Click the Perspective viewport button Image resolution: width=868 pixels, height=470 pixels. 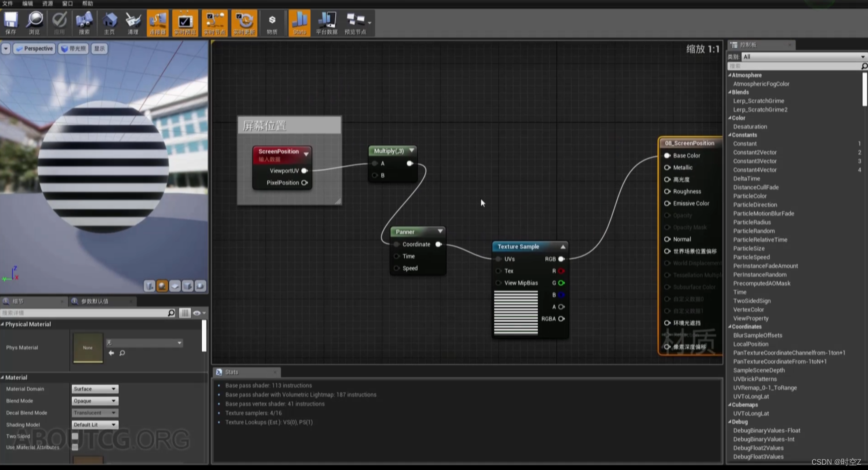35,49
